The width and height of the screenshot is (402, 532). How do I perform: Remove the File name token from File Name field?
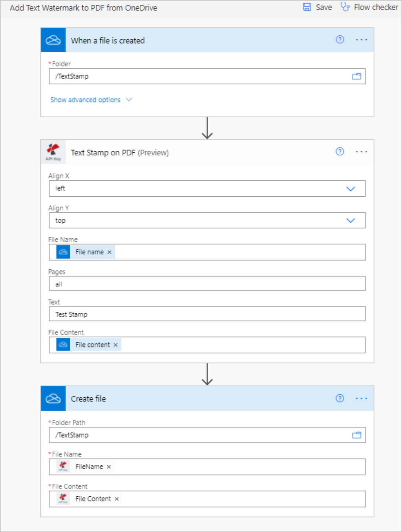coord(109,252)
